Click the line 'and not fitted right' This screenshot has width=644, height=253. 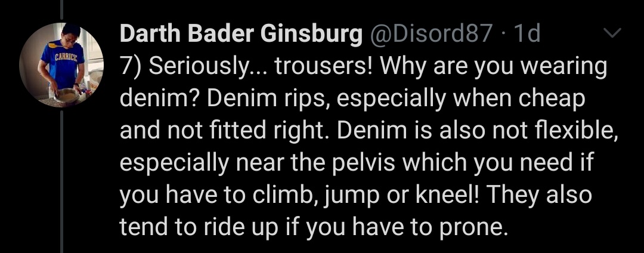(369, 131)
